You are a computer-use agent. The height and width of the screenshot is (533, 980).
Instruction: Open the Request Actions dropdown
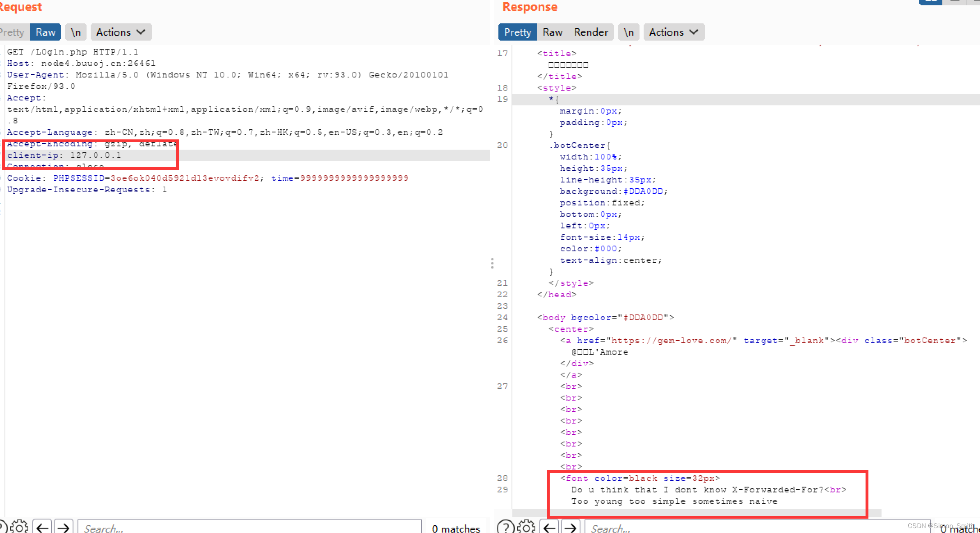[x=121, y=32]
